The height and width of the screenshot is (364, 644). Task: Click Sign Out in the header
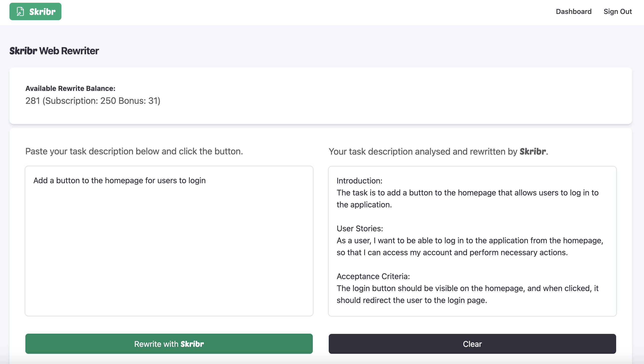click(x=617, y=11)
